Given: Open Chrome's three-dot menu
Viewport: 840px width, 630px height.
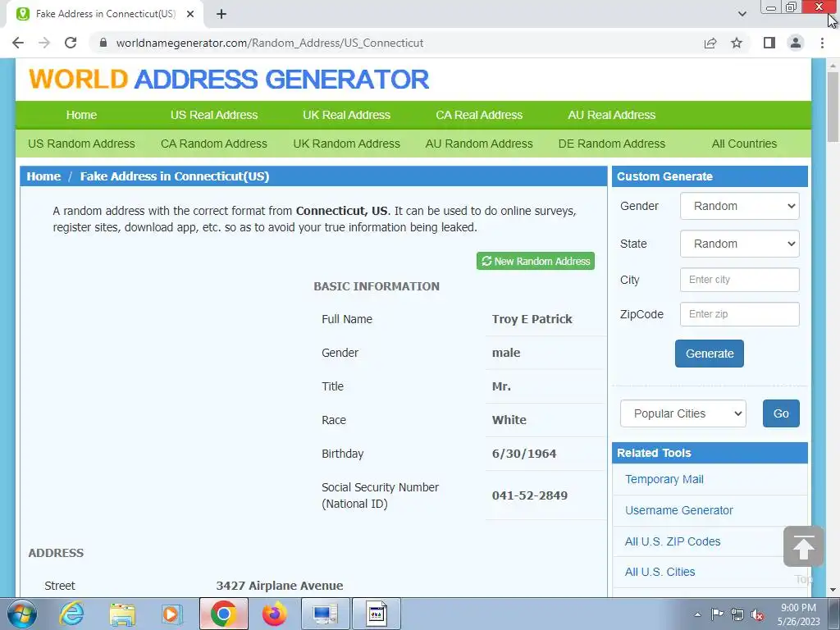Looking at the screenshot, I should [x=822, y=43].
